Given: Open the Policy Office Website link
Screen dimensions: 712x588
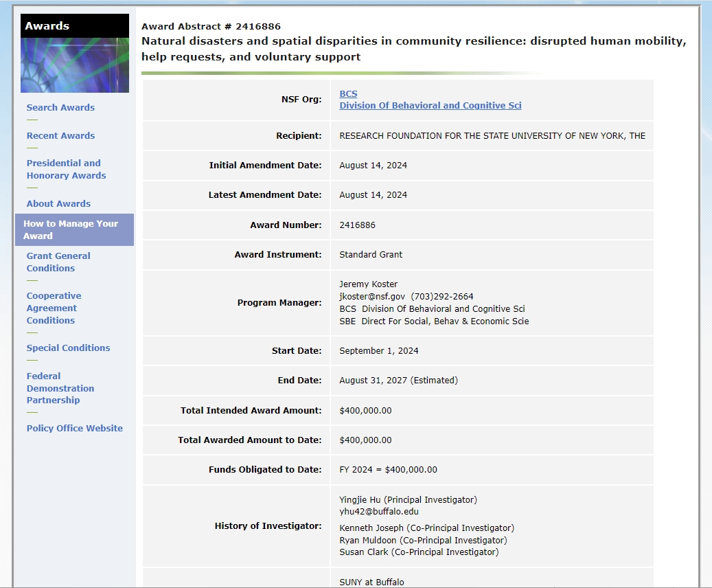Looking at the screenshot, I should (74, 429).
